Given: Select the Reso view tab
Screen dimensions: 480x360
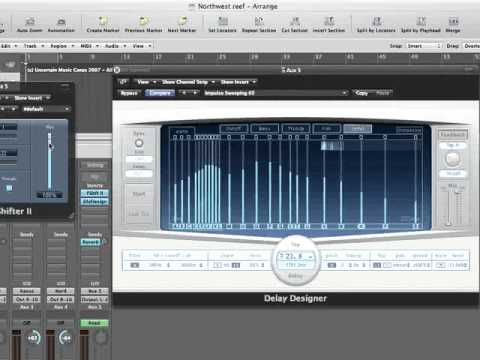Looking at the screenshot, I should [265, 128].
